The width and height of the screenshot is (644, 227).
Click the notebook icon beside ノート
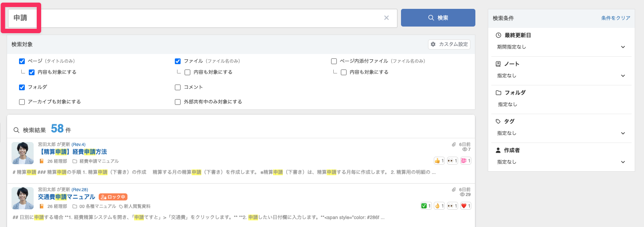click(x=498, y=64)
